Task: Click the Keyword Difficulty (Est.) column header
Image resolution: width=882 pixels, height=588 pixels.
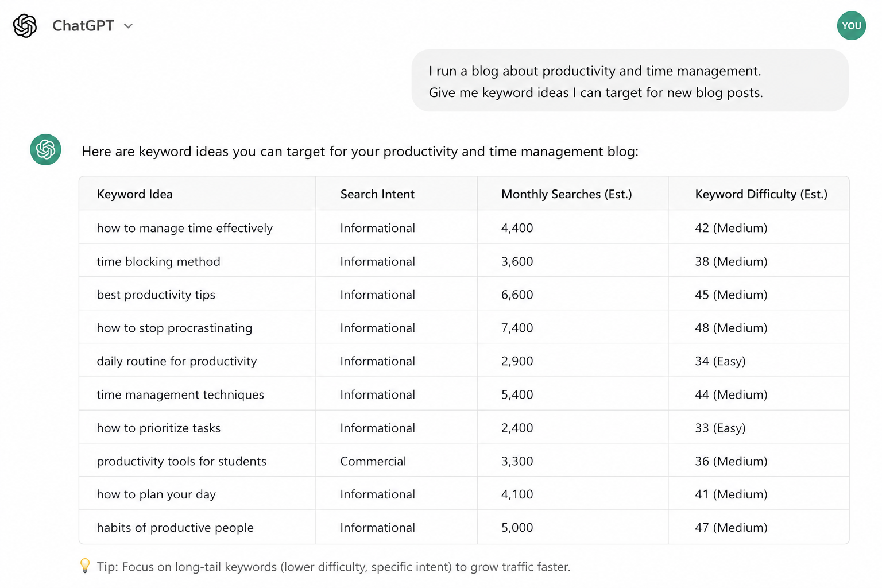Action: [x=761, y=194]
